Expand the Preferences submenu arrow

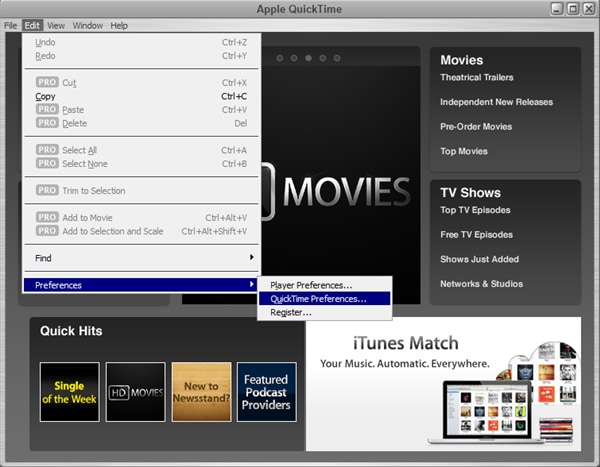pos(251,284)
